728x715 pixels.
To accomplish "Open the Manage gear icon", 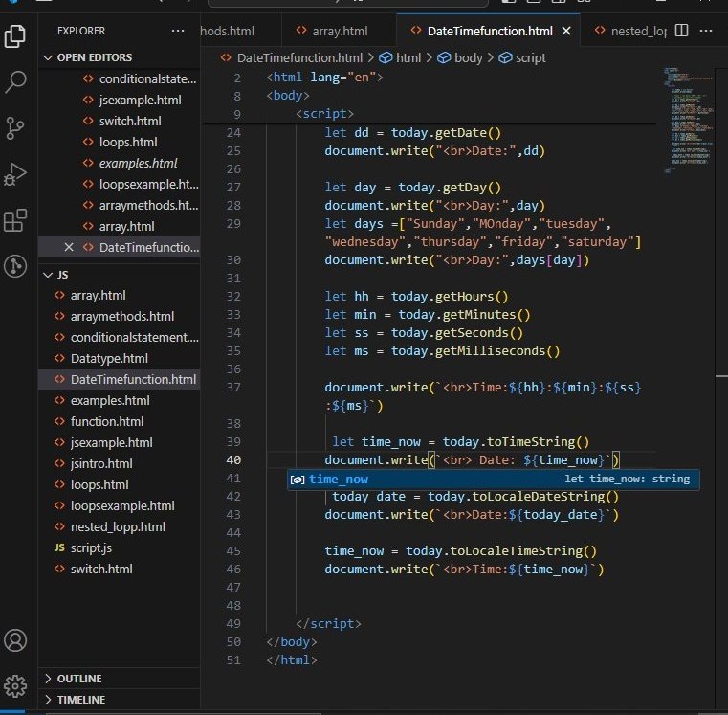I will pyautogui.click(x=15, y=685).
